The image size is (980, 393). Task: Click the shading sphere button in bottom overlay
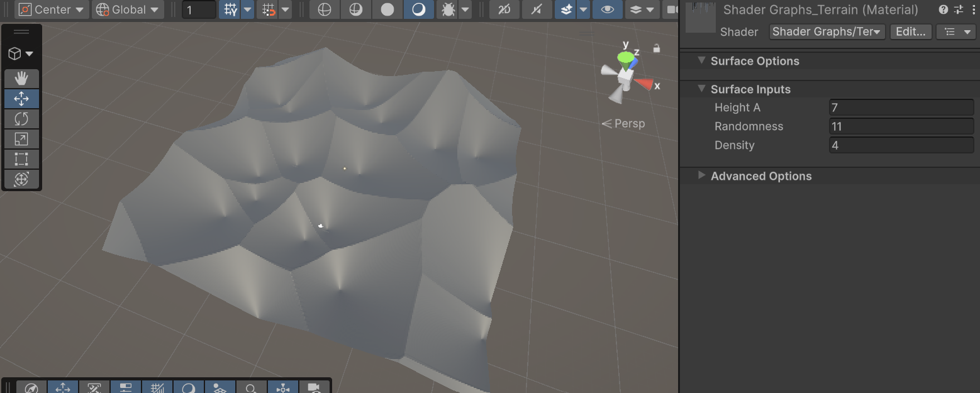tap(189, 387)
